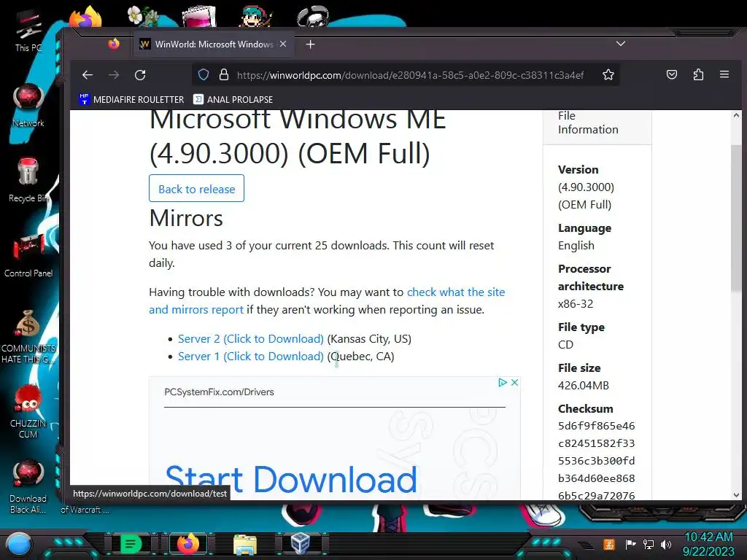This screenshot has width=747, height=560.
Task: Open the Start orb button
Action: coord(19,545)
